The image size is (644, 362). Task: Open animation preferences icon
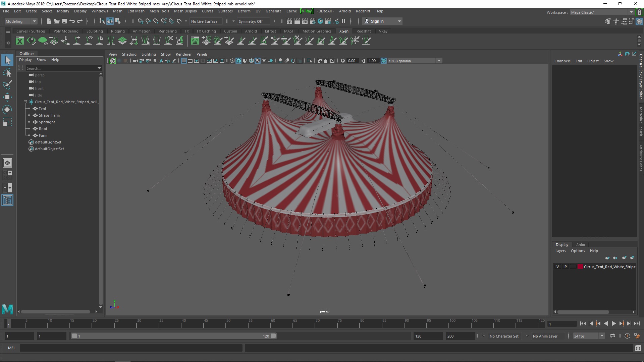(637, 336)
